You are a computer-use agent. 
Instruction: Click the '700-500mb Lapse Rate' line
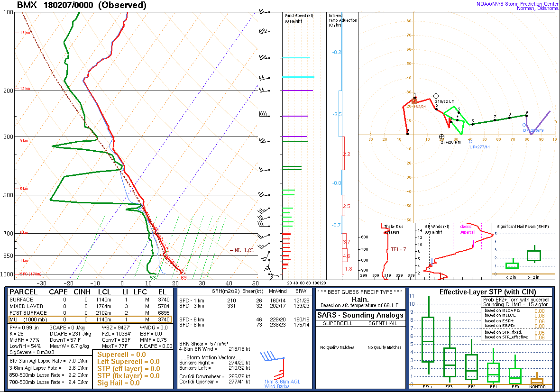tap(49, 382)
